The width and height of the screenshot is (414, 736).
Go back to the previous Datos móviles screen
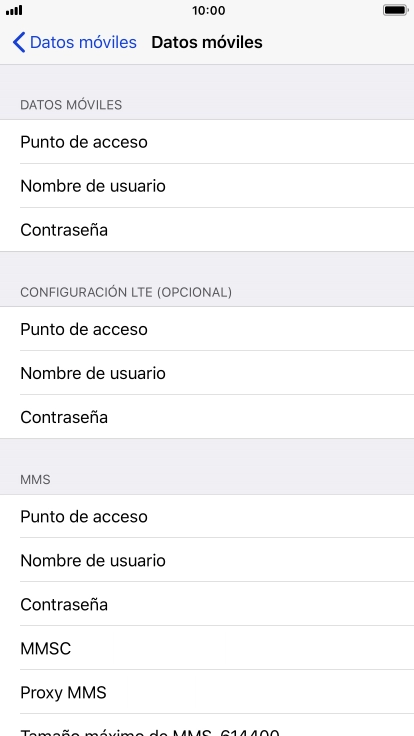pyautogui.click(x=75, y=42)
